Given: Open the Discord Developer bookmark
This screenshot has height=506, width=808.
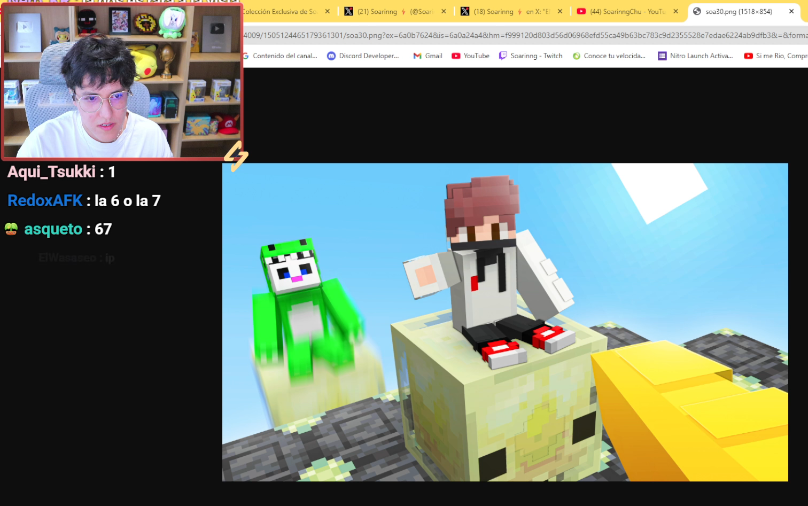Looking at the screenshot, I should (x=363, y=56).
